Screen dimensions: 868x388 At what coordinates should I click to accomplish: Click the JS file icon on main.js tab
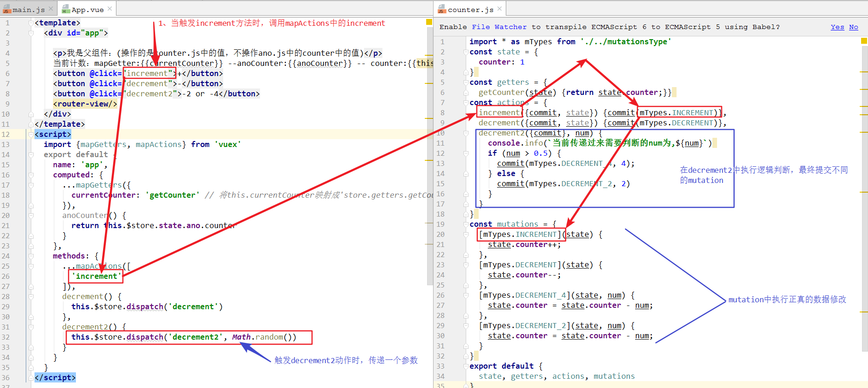point(6,9)
